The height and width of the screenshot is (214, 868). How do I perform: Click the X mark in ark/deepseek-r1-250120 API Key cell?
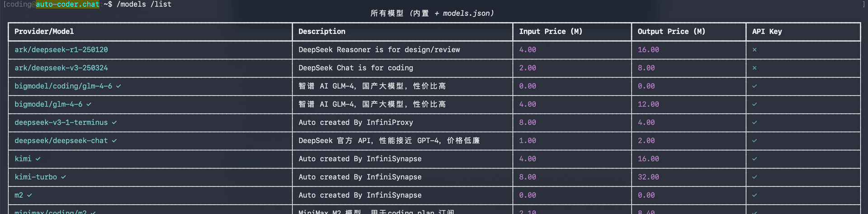point(754,50)
